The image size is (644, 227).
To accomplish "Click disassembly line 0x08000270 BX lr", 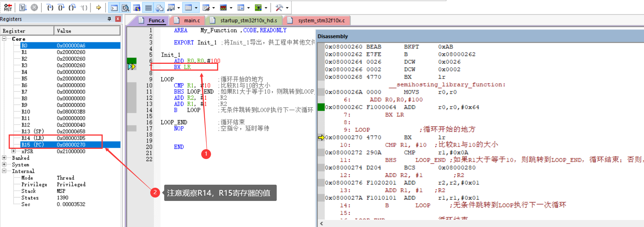I will (385, 137).
